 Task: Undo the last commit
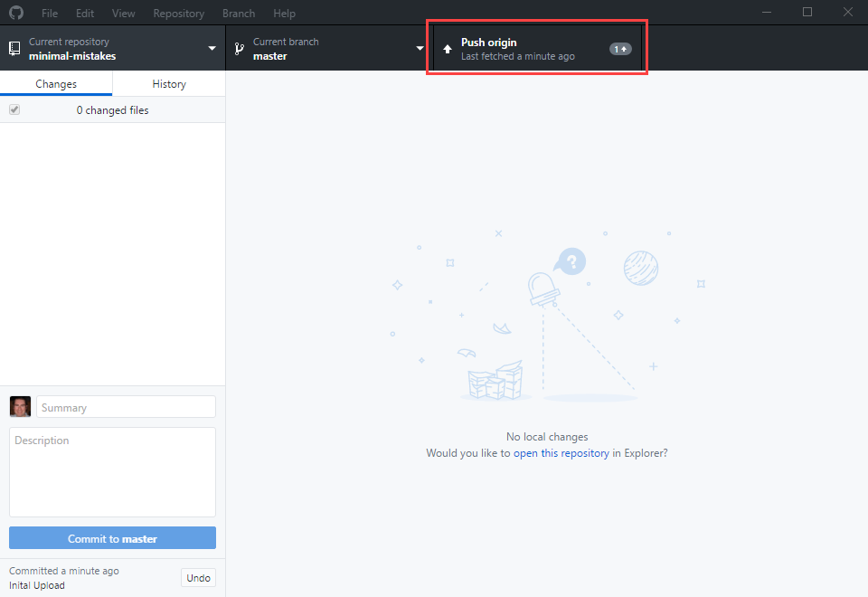coord(198,578)
